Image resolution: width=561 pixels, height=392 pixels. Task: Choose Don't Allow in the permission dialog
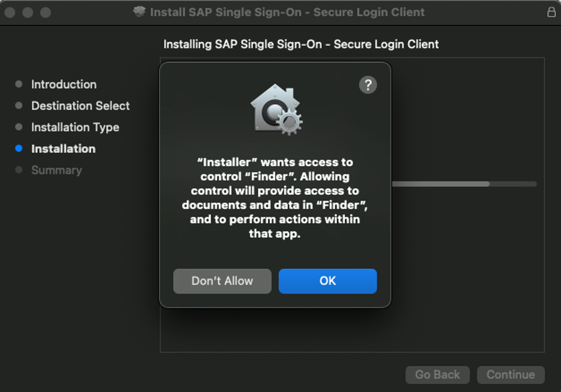(x=222, y=281)
